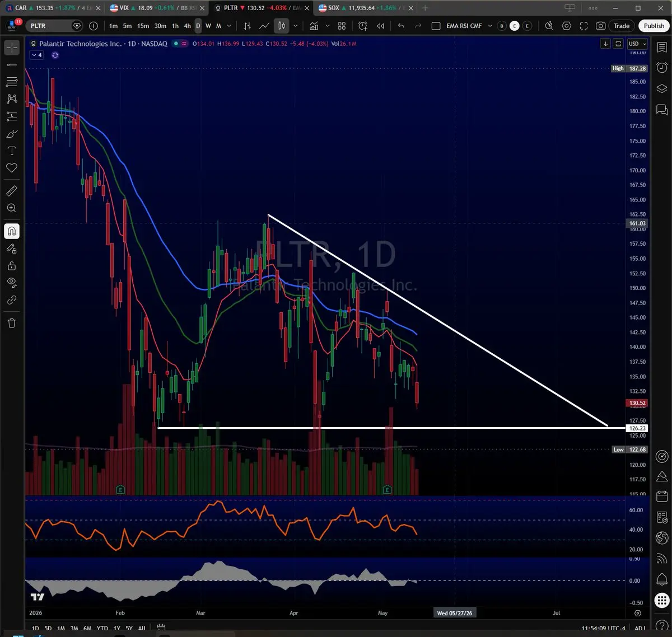Open the watchlist panel in right sidebar
The width and height of the screenshot is (672, 637).
pyautogui.click(x=662, y=48)
